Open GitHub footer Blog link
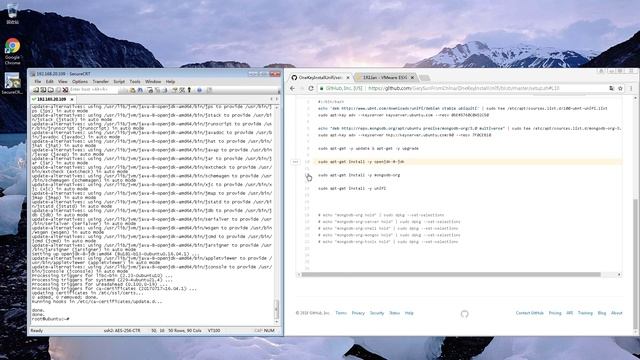 pos(602,313)
